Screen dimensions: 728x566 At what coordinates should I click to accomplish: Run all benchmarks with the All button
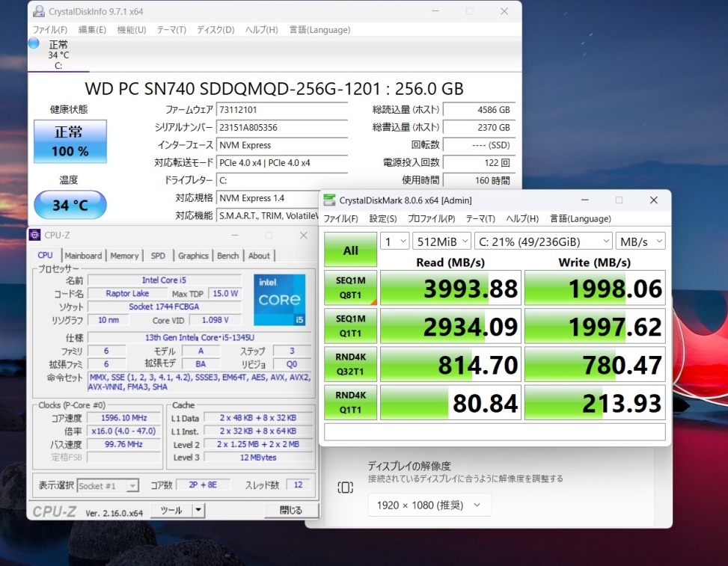(x=351, y=250)
